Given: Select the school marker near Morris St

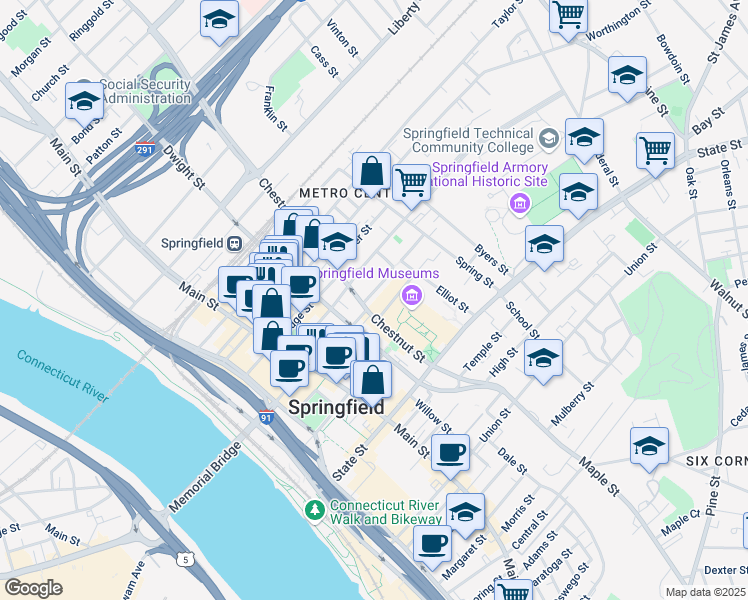Looking at the screenshot, I should pyautogui.click(x=466, y=513).
